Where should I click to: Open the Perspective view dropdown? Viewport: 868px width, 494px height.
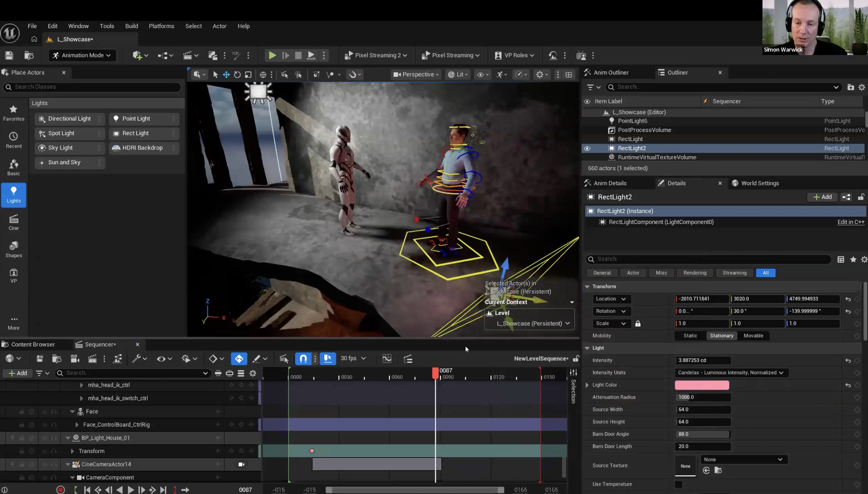tap(416, 75)
